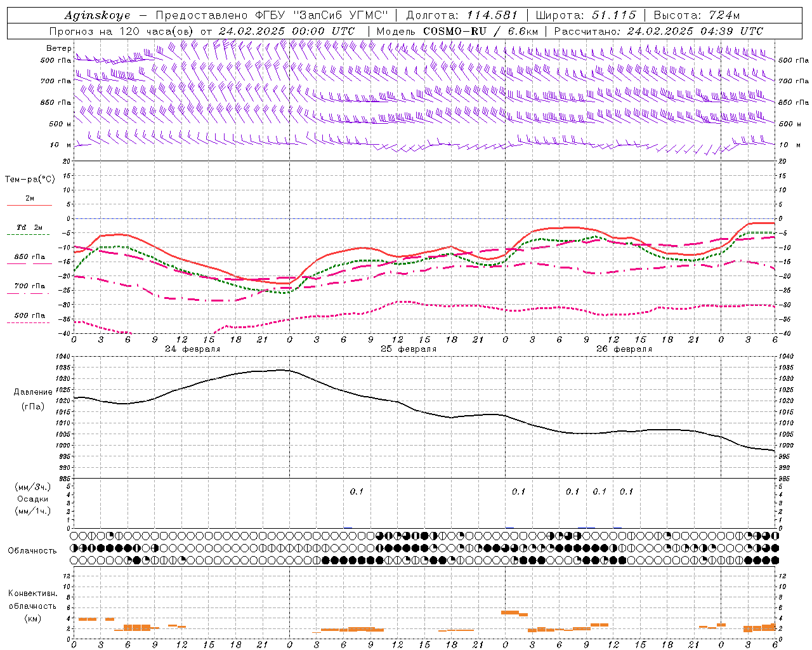Click the 500 м wind level label at left
The image size is (812, 650).
click(x=60, y=124)
